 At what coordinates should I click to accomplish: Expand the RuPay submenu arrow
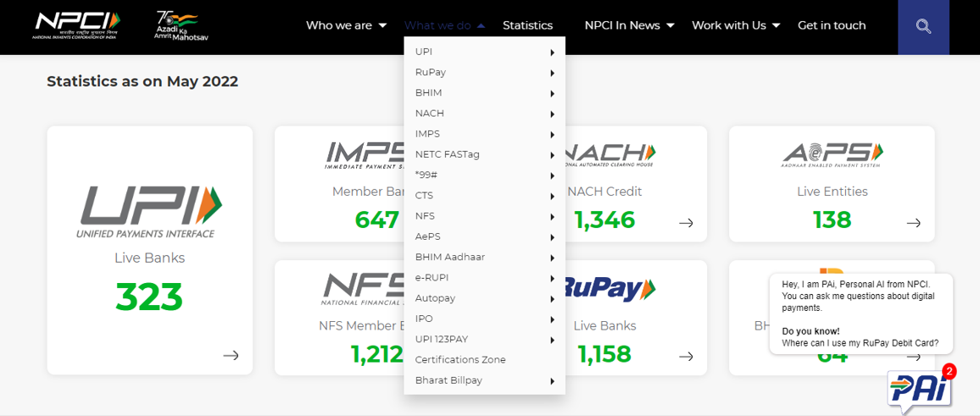pyautogui.click(x=553, y=73)
